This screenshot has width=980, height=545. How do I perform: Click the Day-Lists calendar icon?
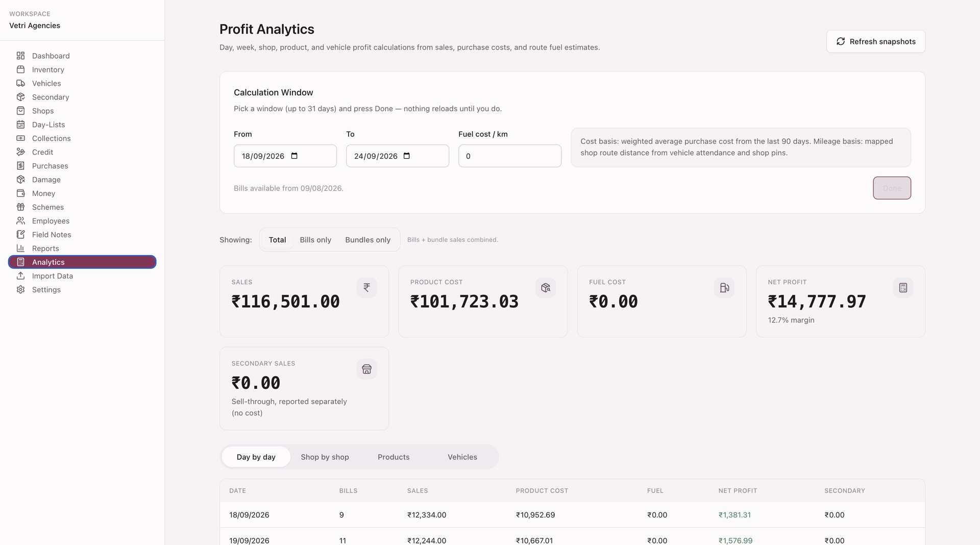coord(20,125)
